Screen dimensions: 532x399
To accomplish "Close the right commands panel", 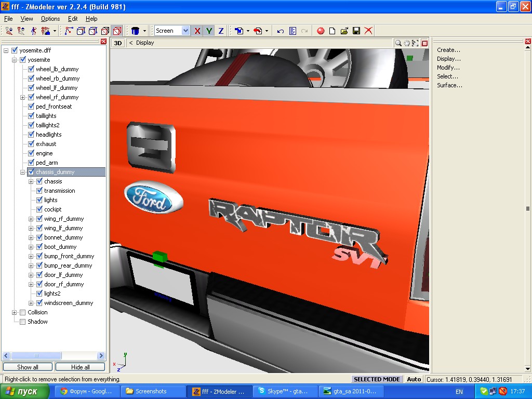I will coord(528,42).
